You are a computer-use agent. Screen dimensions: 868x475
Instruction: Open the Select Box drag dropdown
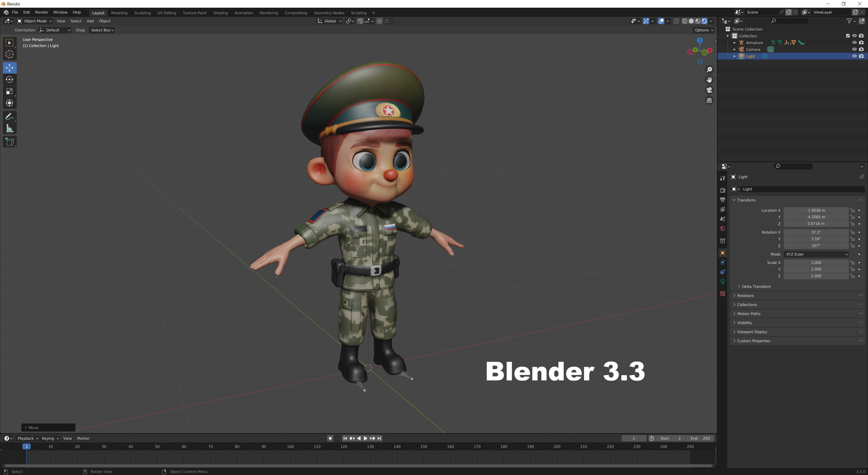click(102, 30)
